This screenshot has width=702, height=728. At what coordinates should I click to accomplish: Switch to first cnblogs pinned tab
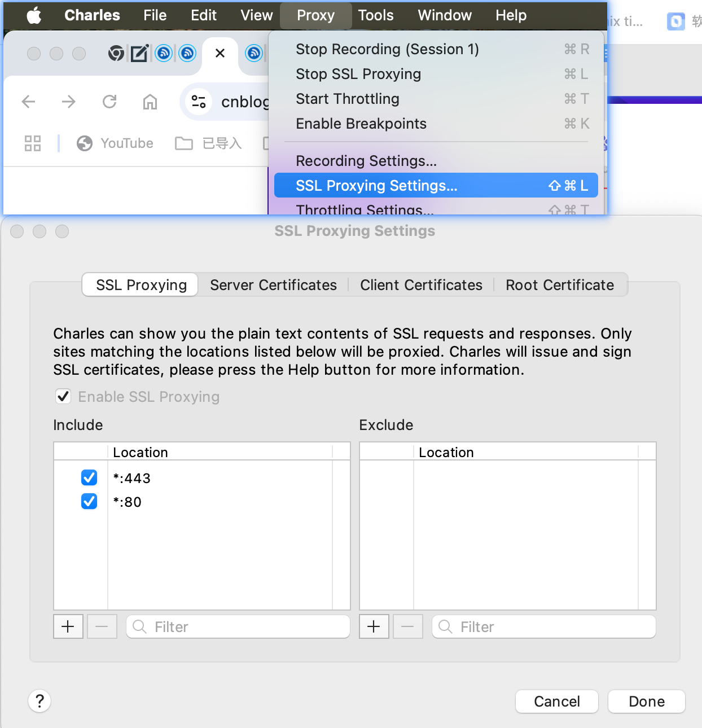pos(164,54)
